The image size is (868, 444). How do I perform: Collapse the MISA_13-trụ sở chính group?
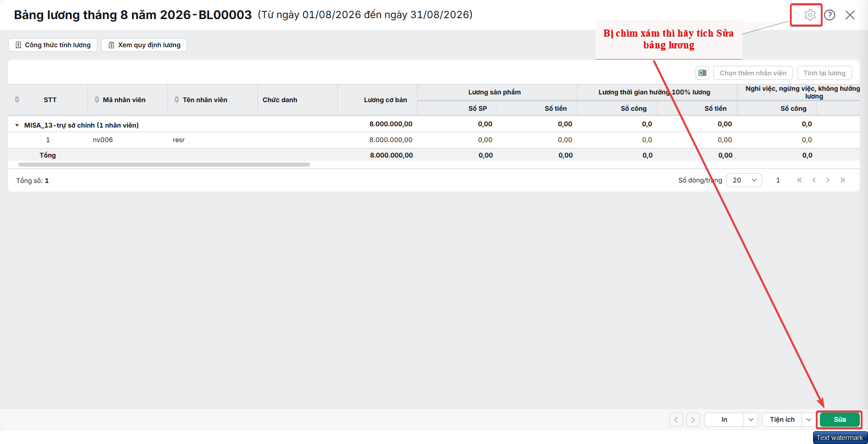click(17, 125)
